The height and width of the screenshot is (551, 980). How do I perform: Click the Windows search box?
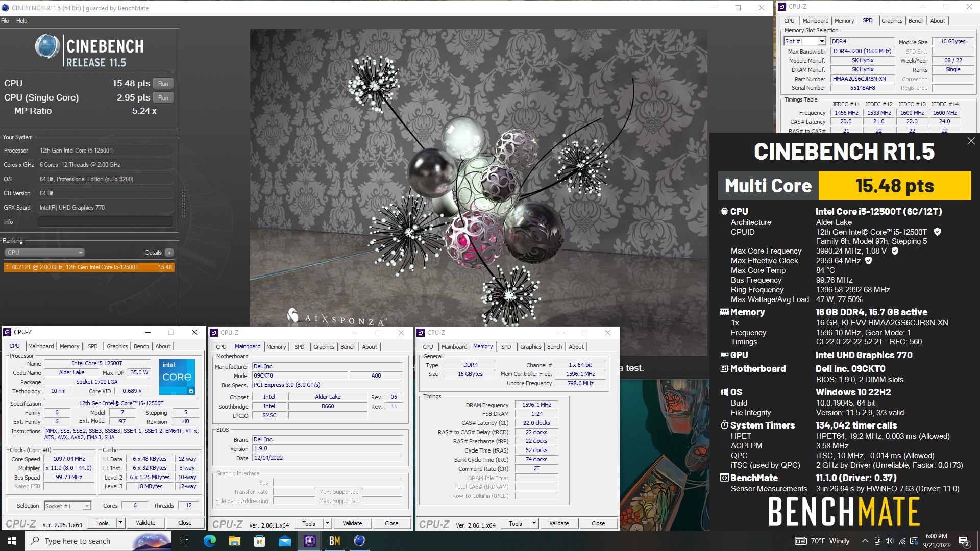pyautogui.click(x=98, y=541)
